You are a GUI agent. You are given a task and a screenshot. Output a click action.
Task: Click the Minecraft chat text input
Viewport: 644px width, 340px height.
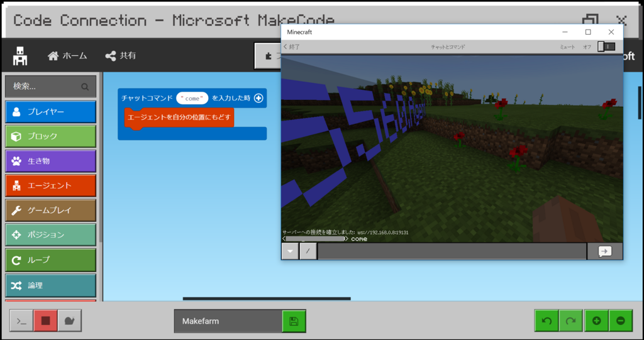point(452,251)
